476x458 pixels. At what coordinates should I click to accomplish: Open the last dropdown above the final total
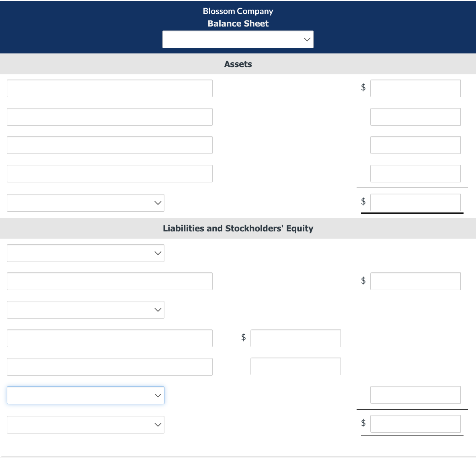click(86, 424)
